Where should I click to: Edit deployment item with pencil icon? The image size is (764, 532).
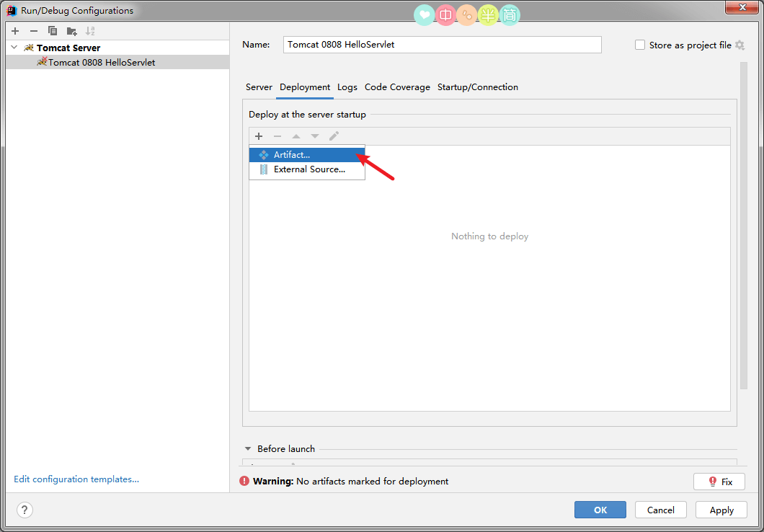(x=334, y=136)
